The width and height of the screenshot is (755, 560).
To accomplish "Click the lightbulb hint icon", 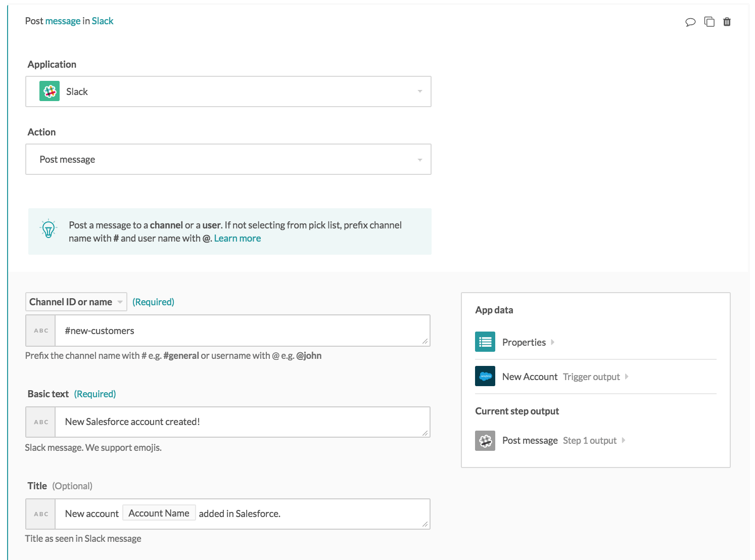I will point(49,229).
